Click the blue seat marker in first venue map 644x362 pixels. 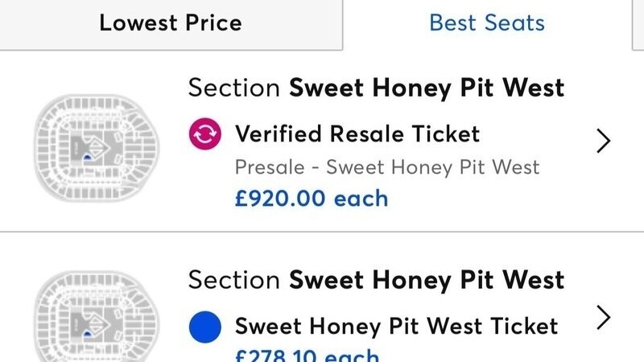click(x=87, y=158)
